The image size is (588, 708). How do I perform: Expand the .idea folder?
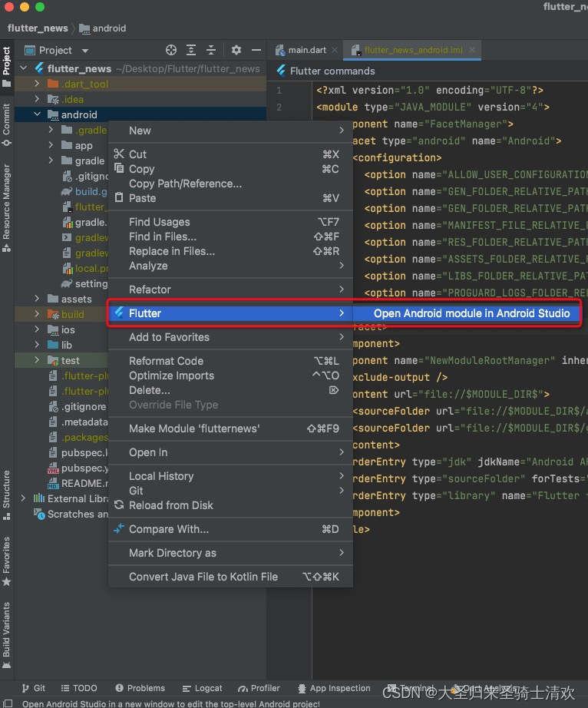pyautogui.click(x=37, y=99)
